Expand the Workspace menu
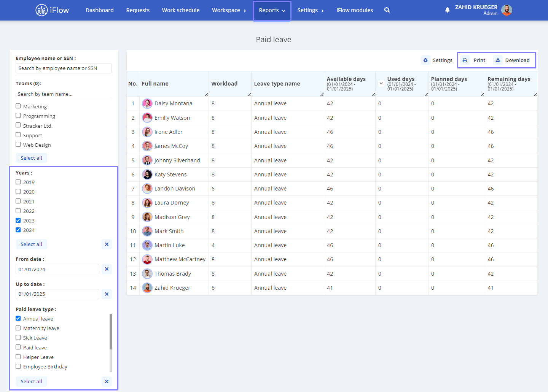Screen dimensions: 548x392 point(229,10)
